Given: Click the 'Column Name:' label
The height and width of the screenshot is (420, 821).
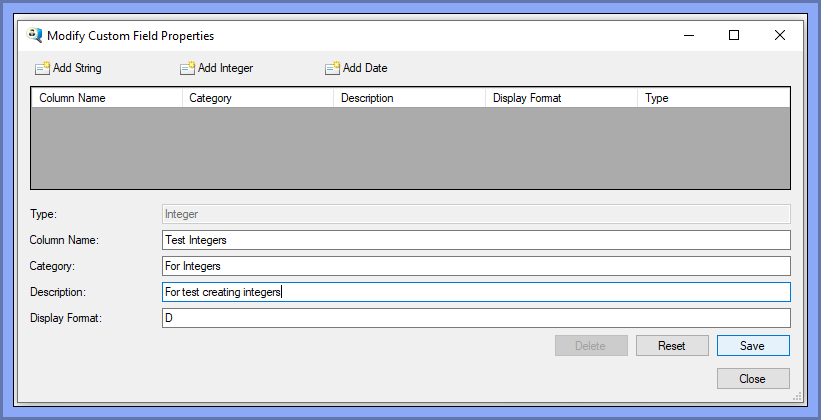Looking at the screenshot, I should click(64, 240).
